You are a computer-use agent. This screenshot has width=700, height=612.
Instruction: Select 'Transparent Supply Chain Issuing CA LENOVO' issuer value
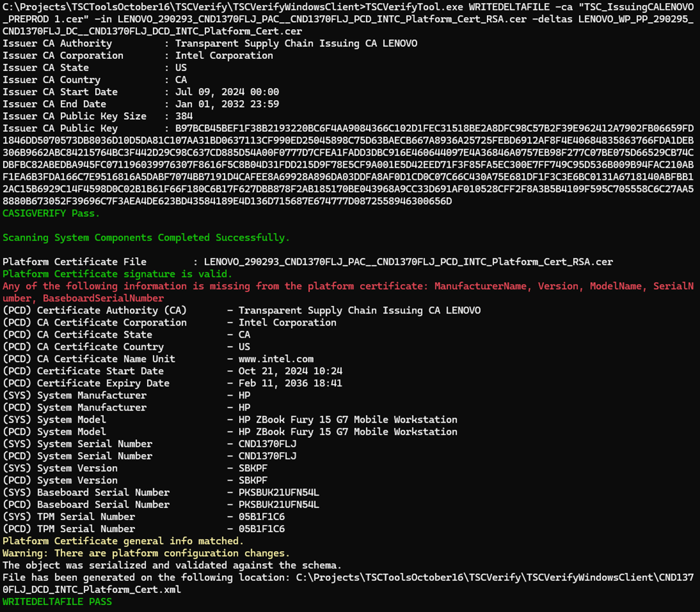296,43
